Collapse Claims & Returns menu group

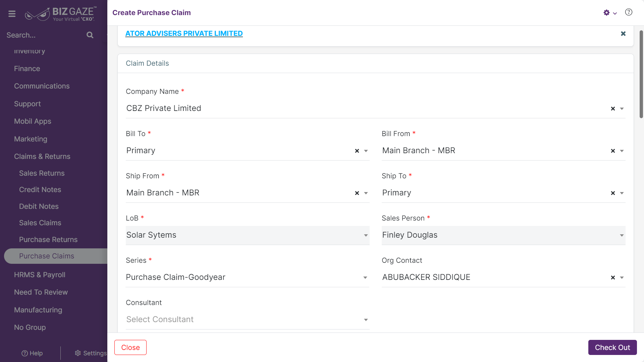[42, 157]
